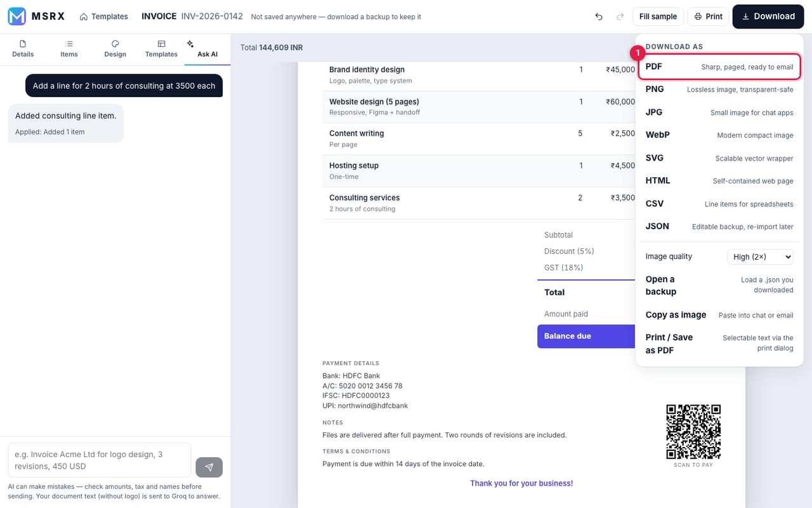812x508 pixels.
Task: Click the Download button
Action: pyautogui.click(x=768, y=17)
